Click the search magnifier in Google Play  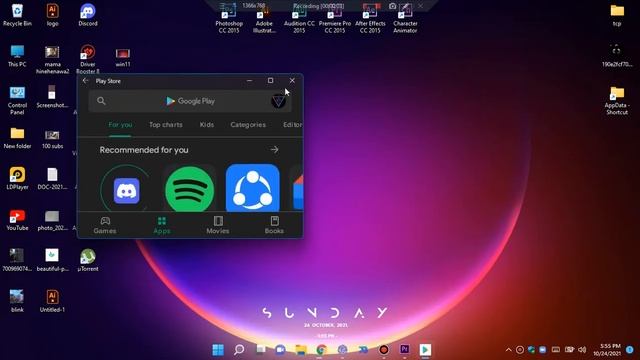pos(101,101)
